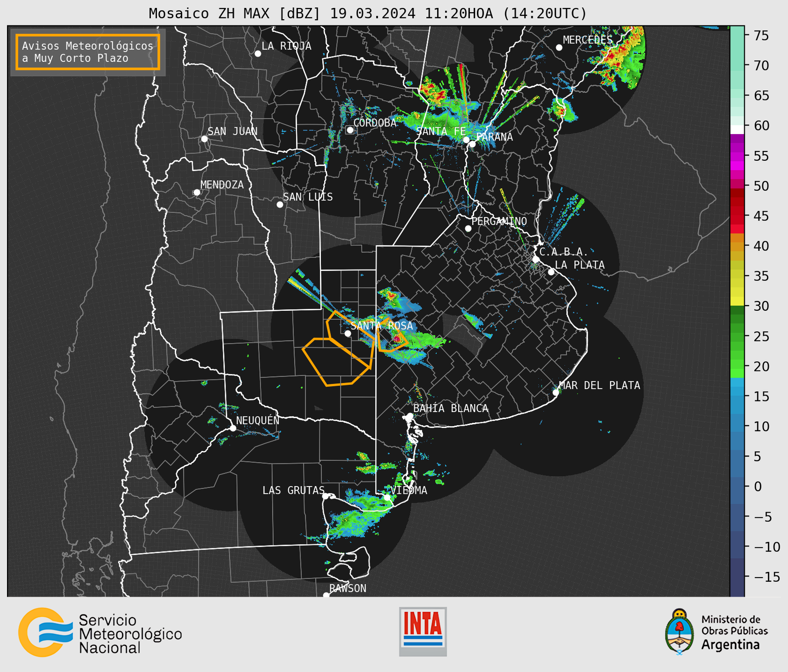Select the Neuquén city marker dot

(233, 428)
